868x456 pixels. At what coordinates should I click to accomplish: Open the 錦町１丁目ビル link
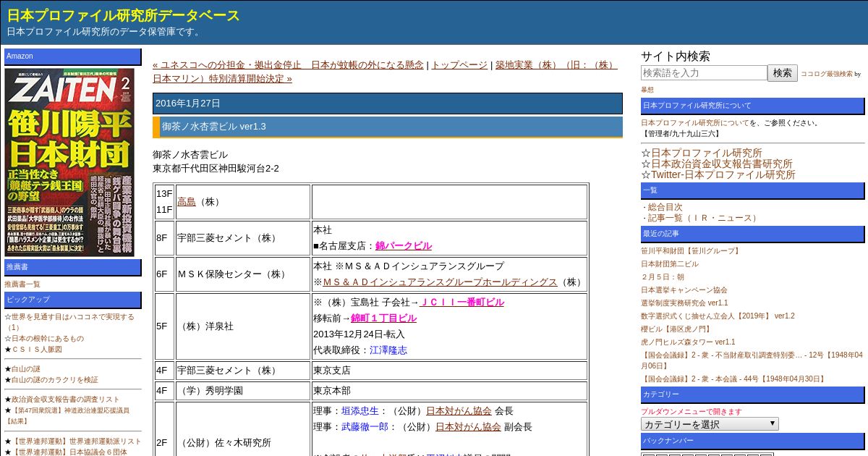(x=383, y=318)
